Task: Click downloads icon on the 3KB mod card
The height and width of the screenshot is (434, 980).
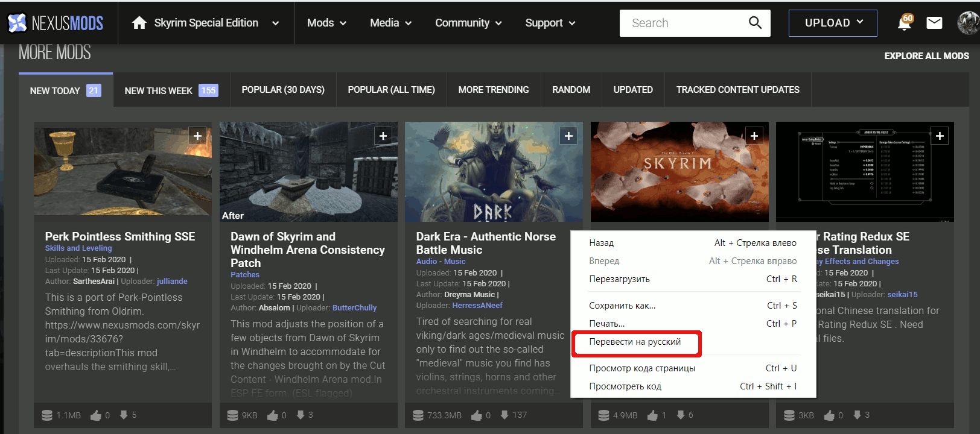Action: 857,415
